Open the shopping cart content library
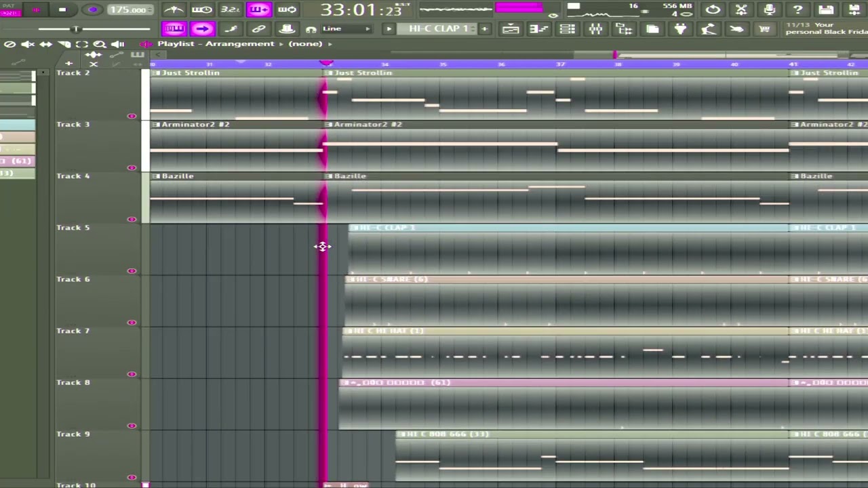The image size is (868, 488). pyautogui.click(x=764, y=28)
